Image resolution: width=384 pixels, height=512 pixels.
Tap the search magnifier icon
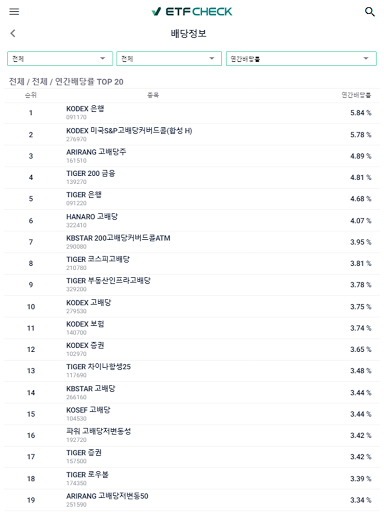click(369, 12)
